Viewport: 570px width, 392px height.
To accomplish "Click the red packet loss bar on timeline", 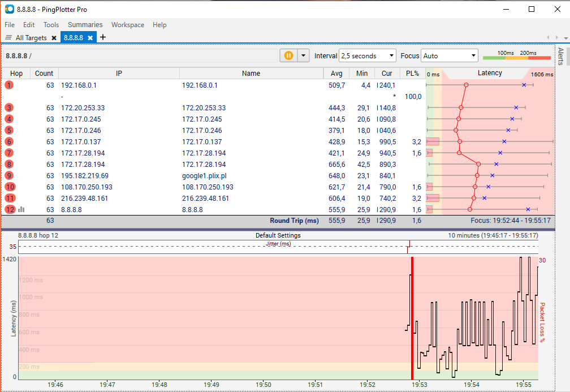I will click(x=412, y=318).
